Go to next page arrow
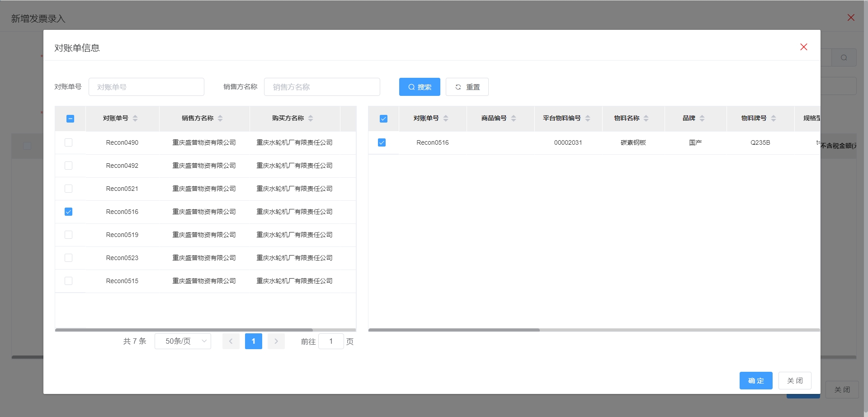868x417 pixels. (x=276, y=341)
